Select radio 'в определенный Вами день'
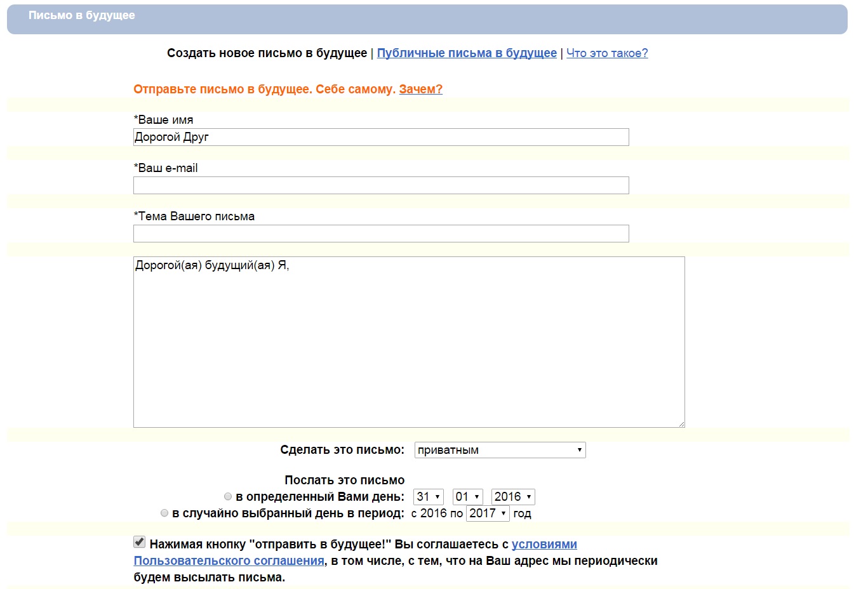This screenshot has width=868, height=589. (228, 497)
